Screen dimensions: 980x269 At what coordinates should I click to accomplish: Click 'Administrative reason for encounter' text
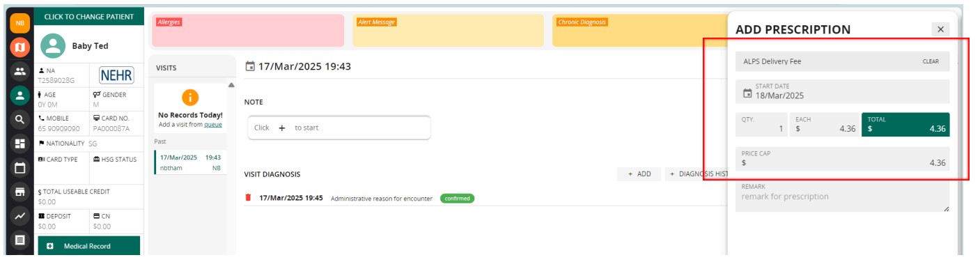point(382,199)
